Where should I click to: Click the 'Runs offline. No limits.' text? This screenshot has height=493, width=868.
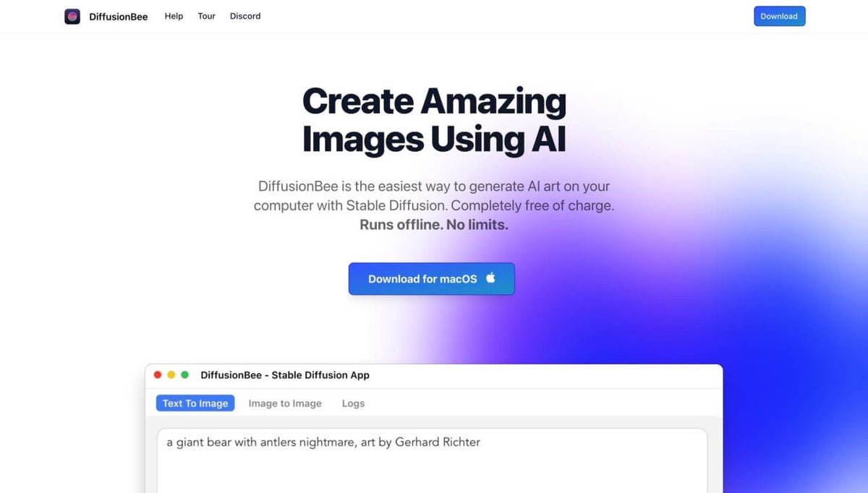point(434,225)
